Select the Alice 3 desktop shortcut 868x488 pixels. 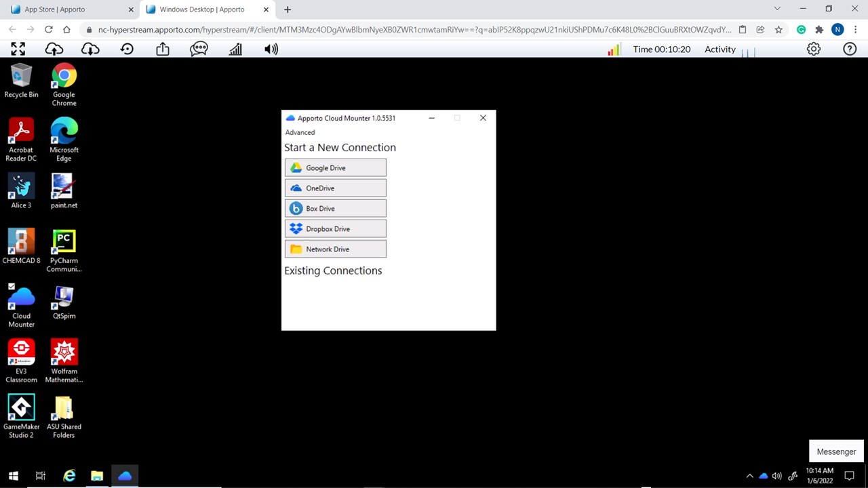(x=21, y=191)
